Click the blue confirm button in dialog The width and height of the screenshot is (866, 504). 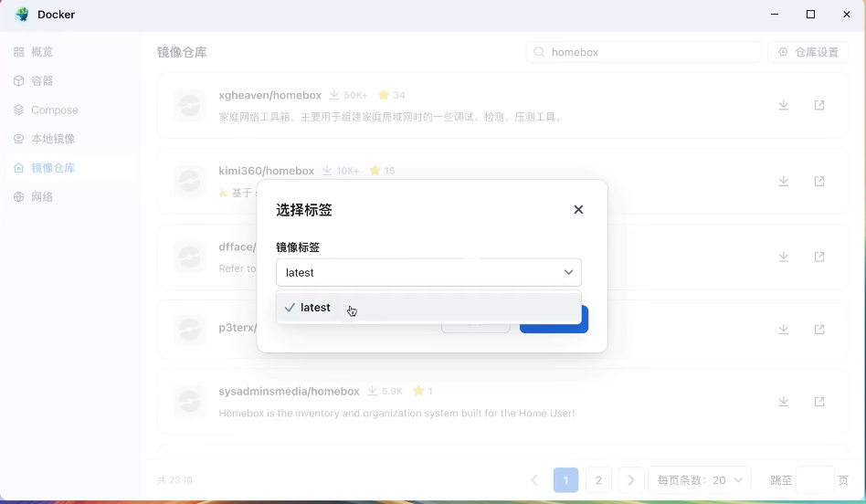coord(554,326)
